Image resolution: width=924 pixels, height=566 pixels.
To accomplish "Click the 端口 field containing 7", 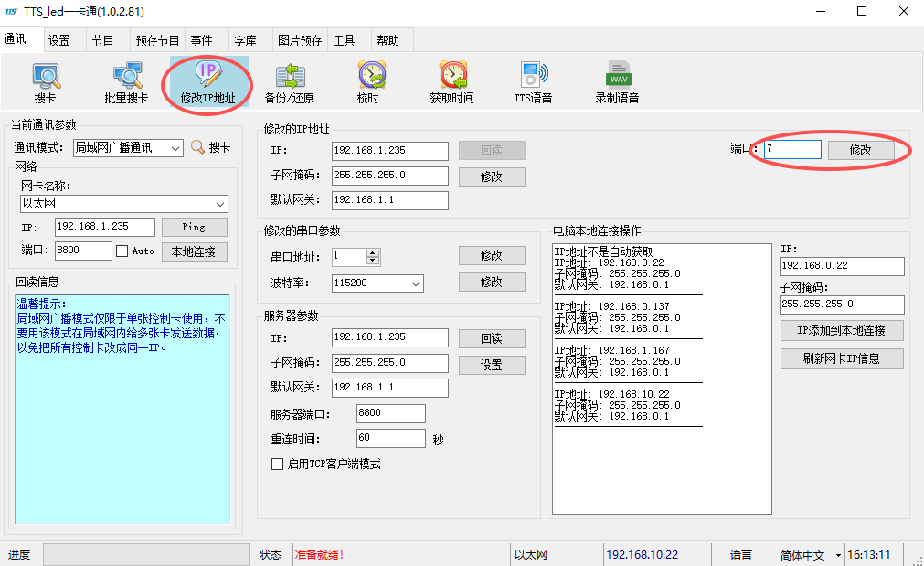I will (792, 149).
